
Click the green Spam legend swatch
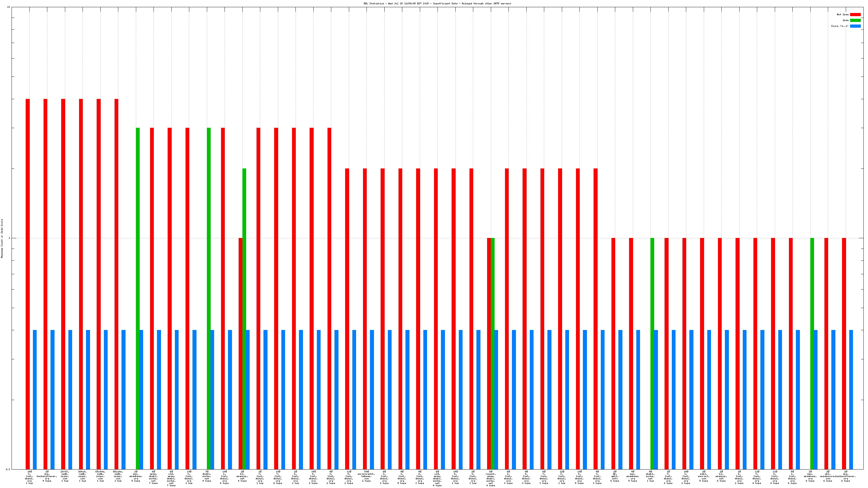[x=855, y=20]
